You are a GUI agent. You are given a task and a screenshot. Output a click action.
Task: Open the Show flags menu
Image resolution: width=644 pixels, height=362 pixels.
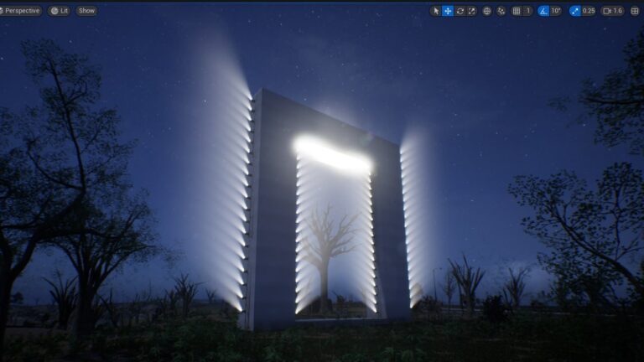[x=86, y=11]
